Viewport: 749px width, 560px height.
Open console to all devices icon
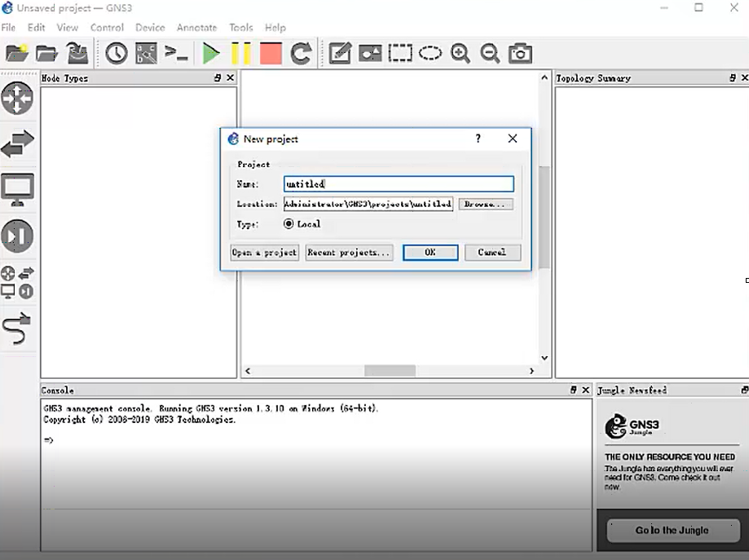click(176, 53)
